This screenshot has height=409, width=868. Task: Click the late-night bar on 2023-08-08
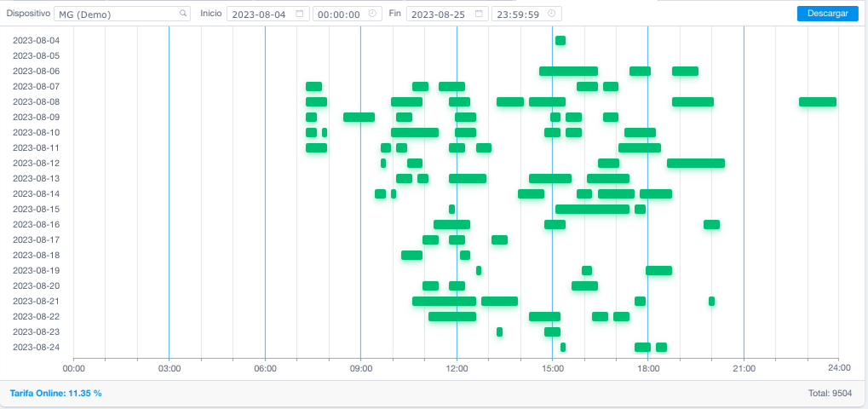pos(817,101)
